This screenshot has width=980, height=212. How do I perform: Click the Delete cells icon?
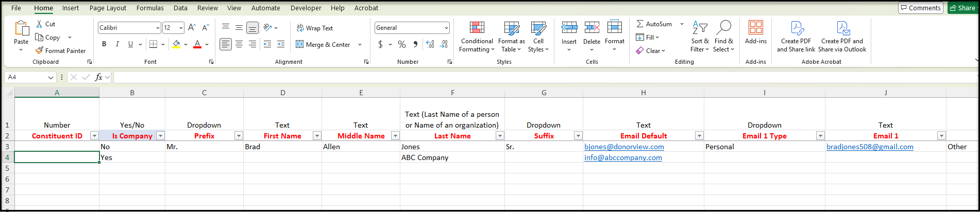pyautogui.click(x=592, y=28)
